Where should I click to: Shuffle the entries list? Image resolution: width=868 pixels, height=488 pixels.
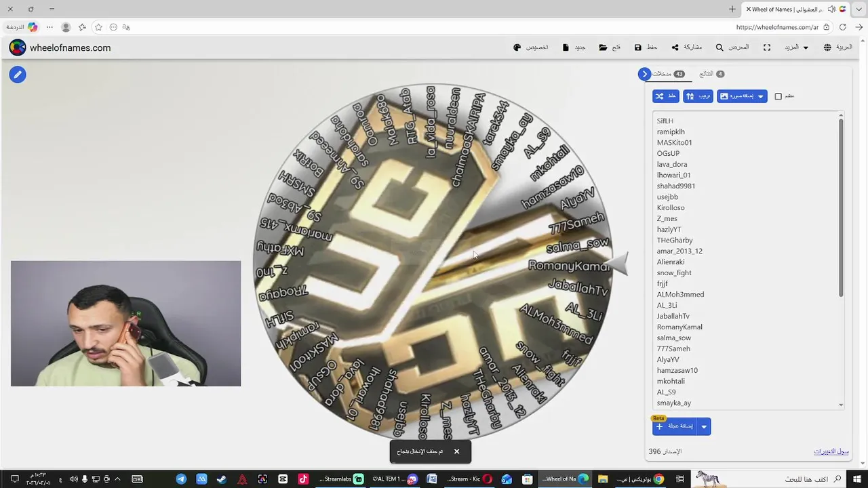point(666,96)
